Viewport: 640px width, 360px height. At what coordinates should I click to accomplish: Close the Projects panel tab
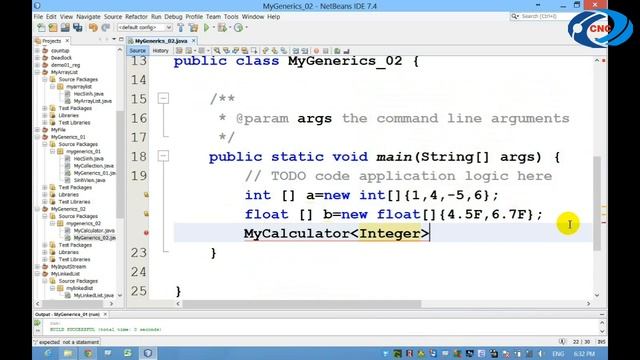click(67, 41)
